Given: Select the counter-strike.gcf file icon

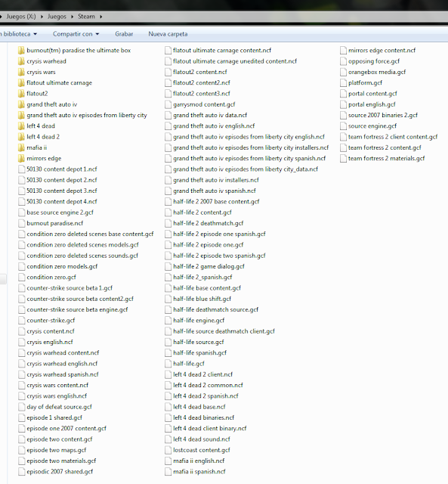Looking at the screenshot, I should pyautogui.click(x=21, y=321).
